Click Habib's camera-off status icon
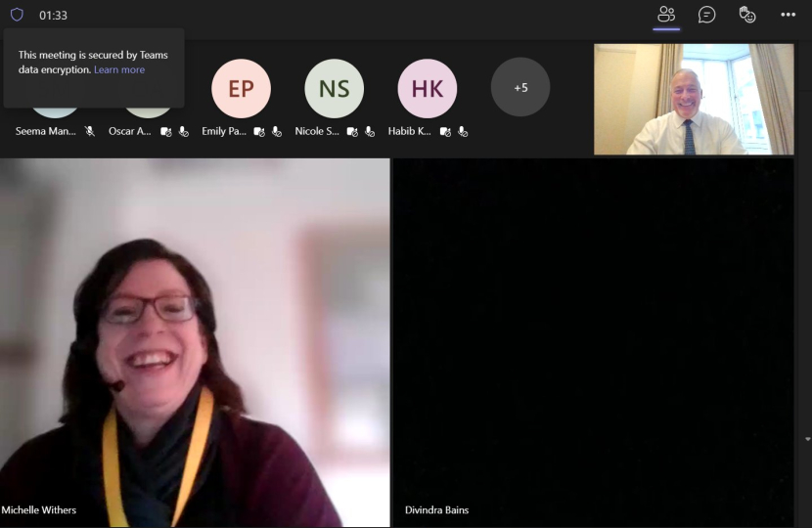This screenshot has height=528, width=812. (x=446, y=131)
